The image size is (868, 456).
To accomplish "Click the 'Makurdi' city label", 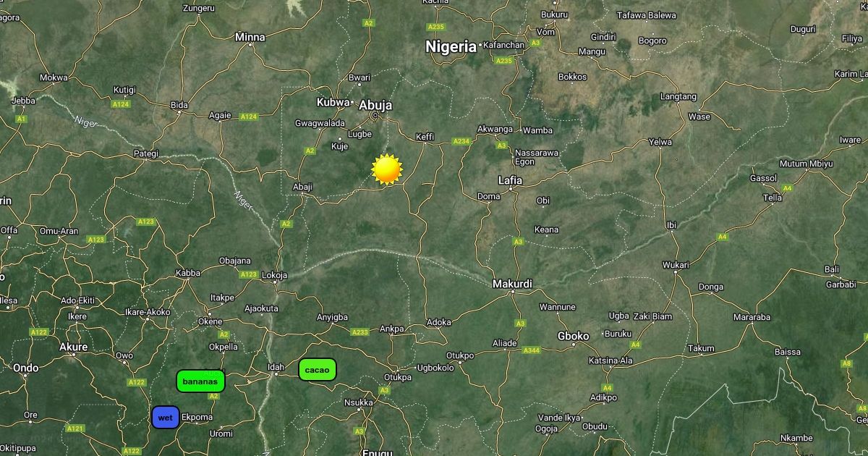I will (512, 284).
